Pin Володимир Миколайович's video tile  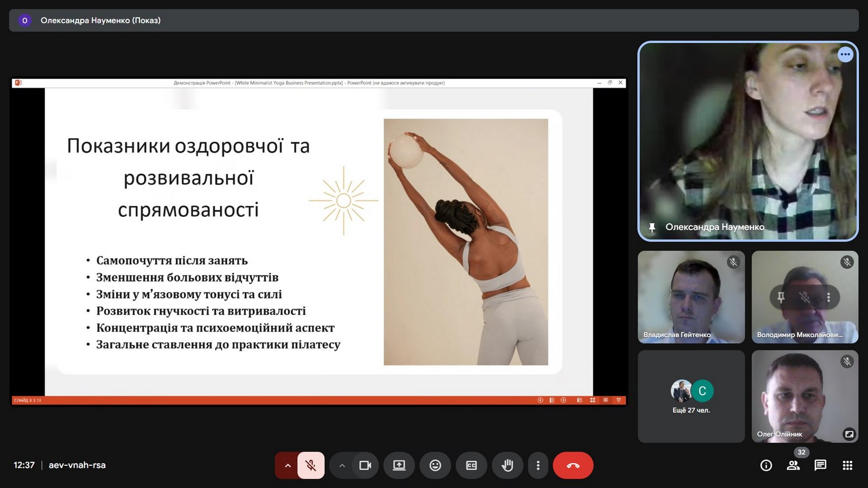[x=781, y=297]
